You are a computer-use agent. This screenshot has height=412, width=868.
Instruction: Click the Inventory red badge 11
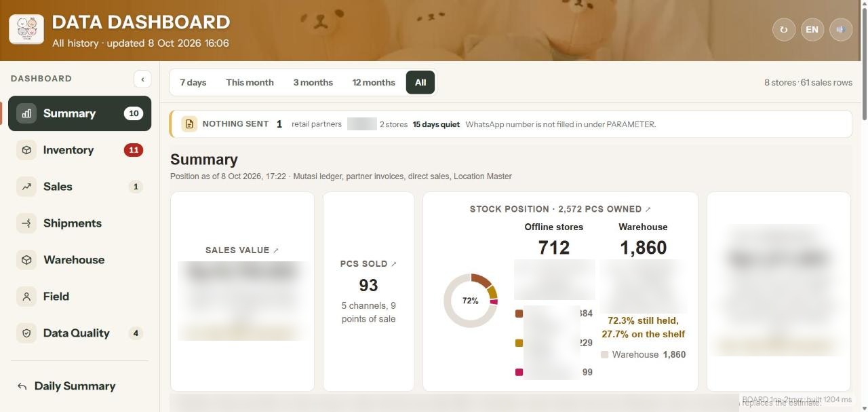[x=134, y=150]
